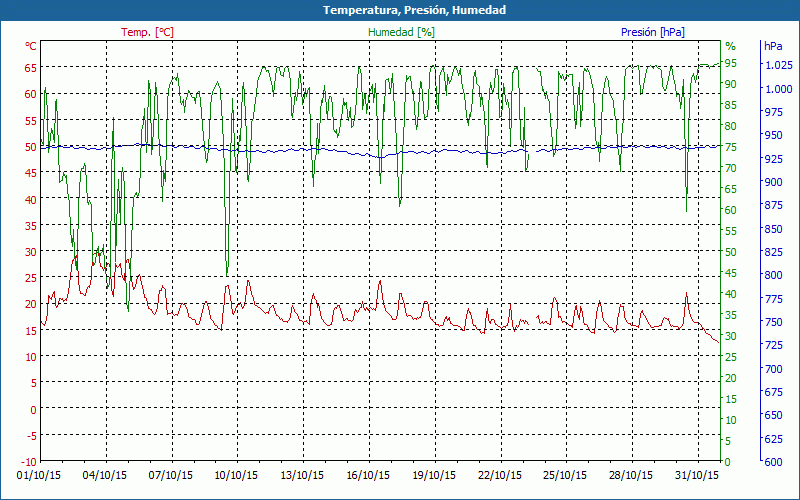Click the 1.000 tick on pressure axis

click(779, 89)
